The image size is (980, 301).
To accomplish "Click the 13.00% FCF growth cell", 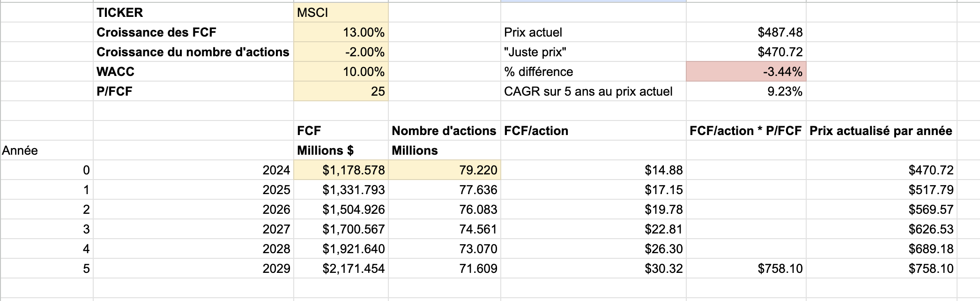I will click(341, 32).
